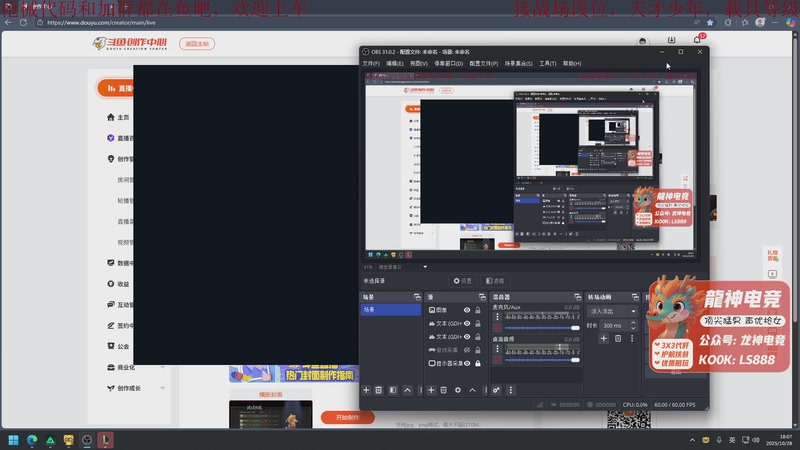Unlock the 显示器采集 source
Image resolution: width=800 pixels, height=450 pixels.
point(478,363)
